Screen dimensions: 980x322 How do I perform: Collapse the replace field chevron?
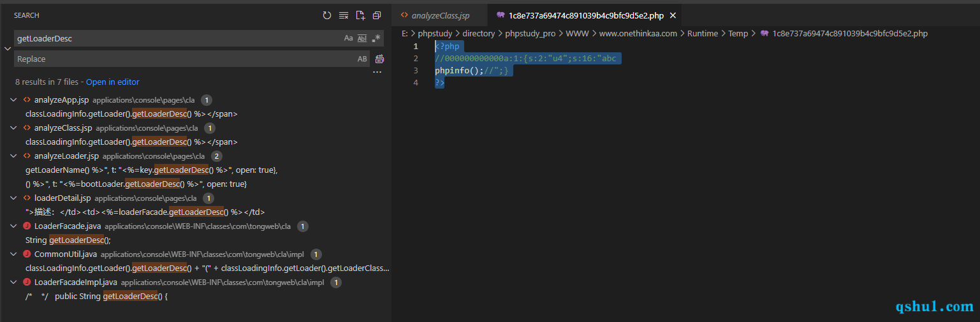[7, 48]
